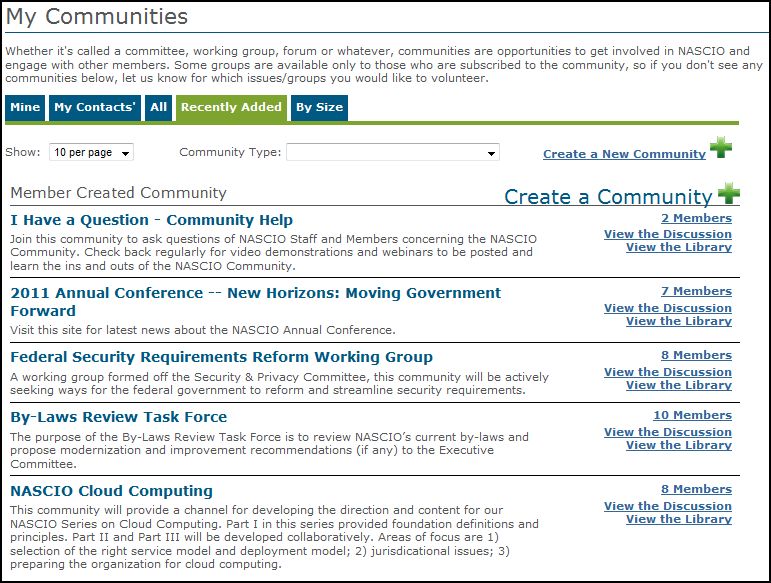Click the Member Created Community heading
The height and width of the screenshot is (583, 771).
119,193
